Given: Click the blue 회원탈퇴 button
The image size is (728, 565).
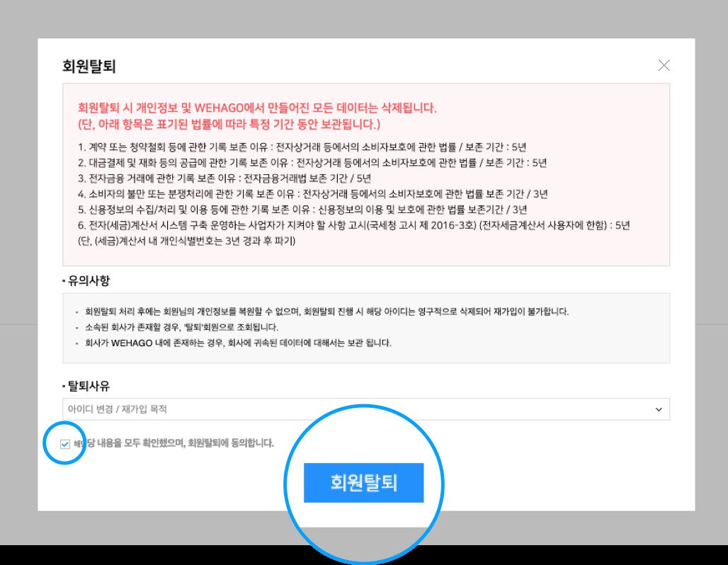Looking at the screenshot, I should point(363,483).
